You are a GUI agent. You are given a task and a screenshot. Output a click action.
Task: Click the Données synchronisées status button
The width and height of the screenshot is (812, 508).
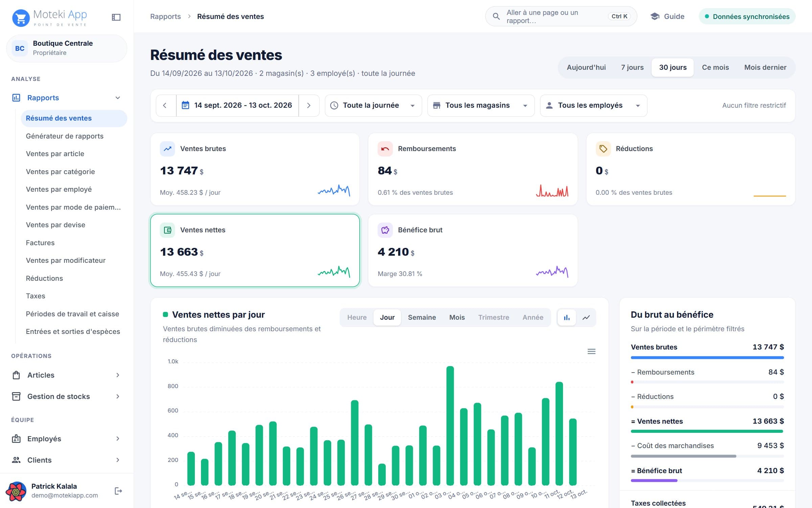click(747, 16)
